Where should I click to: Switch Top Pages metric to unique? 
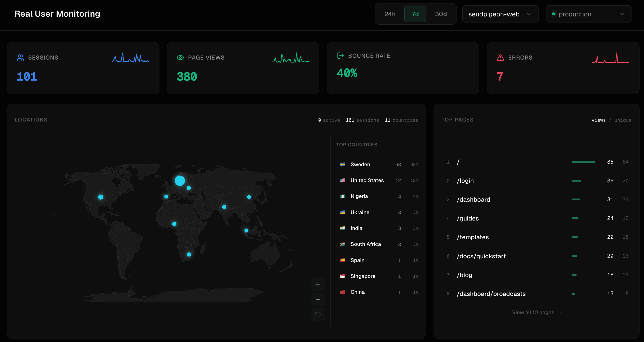(x=623, y=120)
